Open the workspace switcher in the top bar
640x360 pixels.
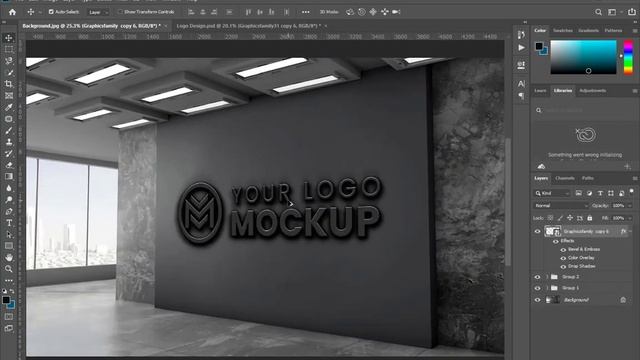[612, 12]
